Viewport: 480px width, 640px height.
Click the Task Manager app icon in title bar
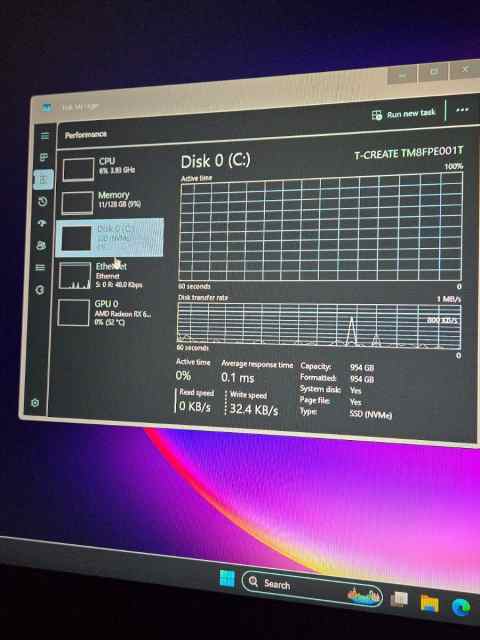(46, 108)
